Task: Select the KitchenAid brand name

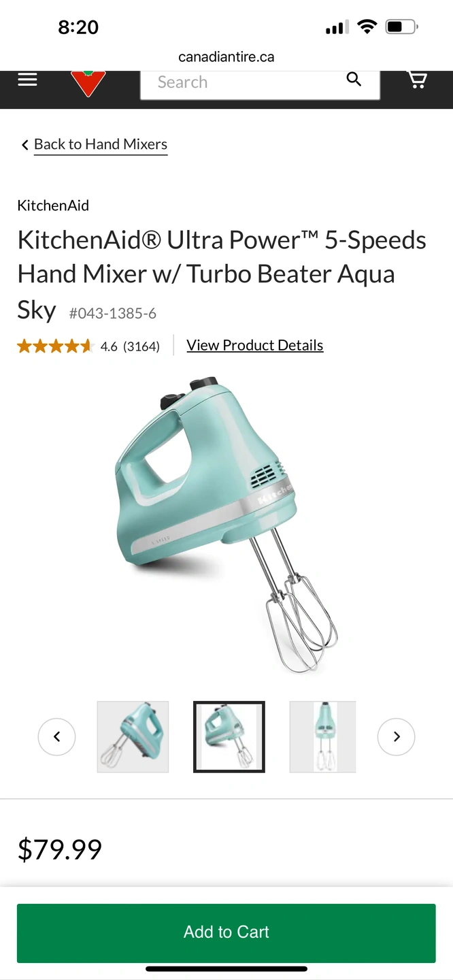Action: (53, 206)
